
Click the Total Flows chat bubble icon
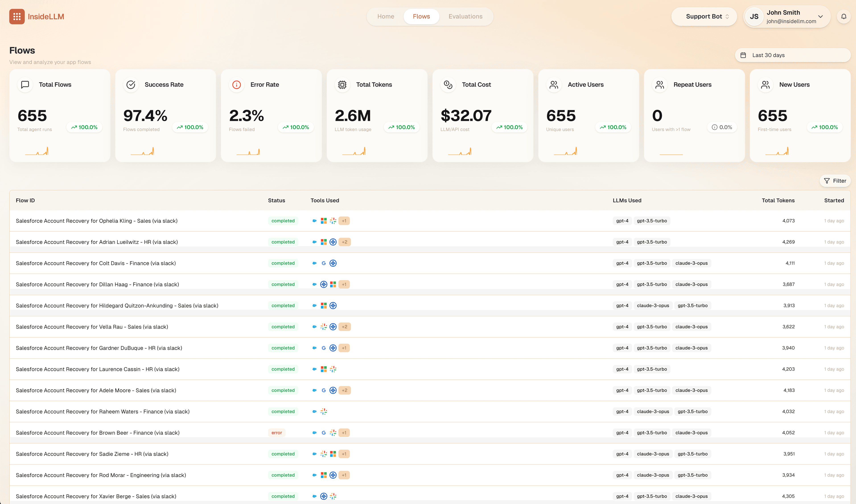pos(25,85)
